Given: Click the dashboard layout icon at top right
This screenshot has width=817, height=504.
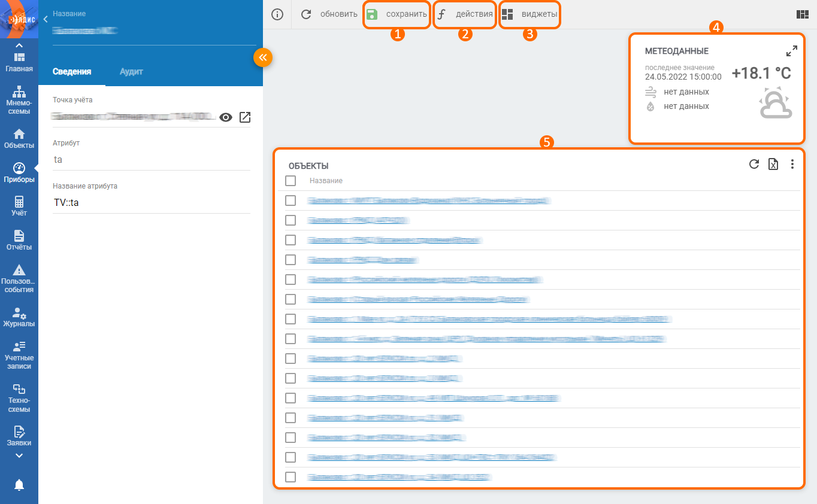Looking at the screenshot, I should tap(803, 14).
